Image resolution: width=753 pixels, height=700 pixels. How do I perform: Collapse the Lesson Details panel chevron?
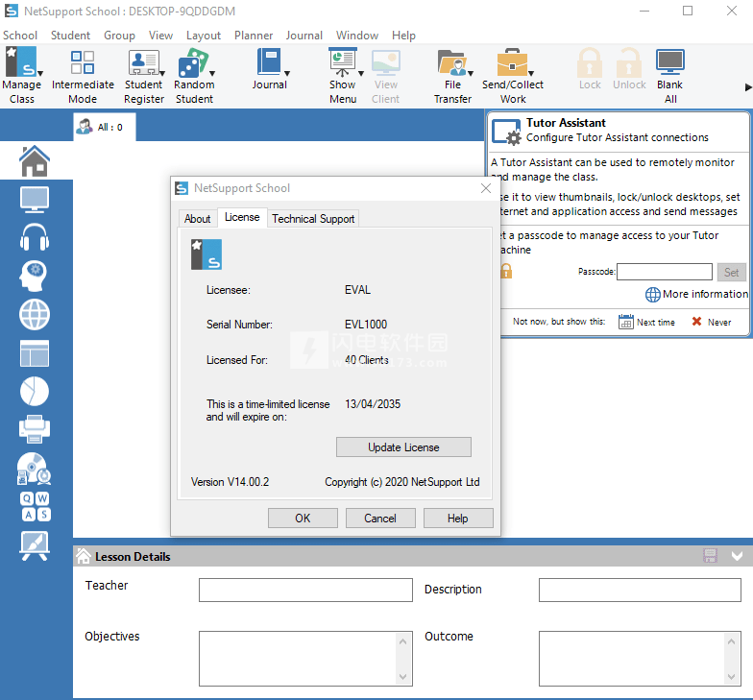(x=738, y=556)
